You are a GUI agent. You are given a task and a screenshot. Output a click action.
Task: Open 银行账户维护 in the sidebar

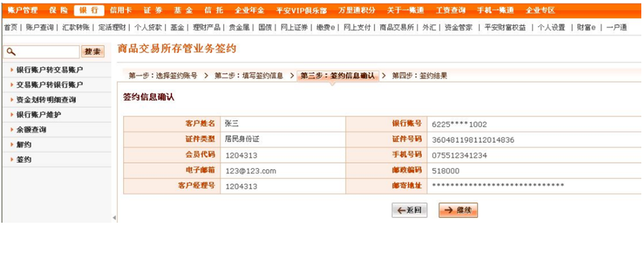coord(38,115)
